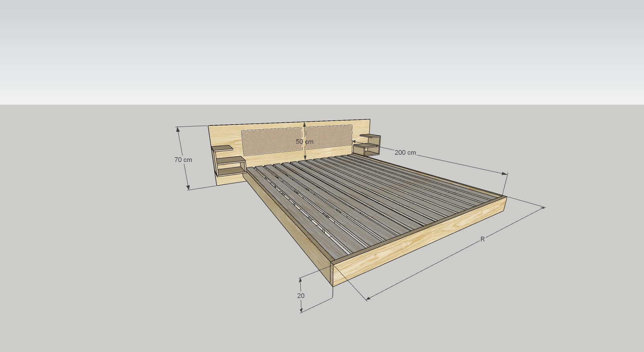Select the right rattan headboard panel
Image resolution: width=644 pixels, height=352 pixels.
point(329,136)
